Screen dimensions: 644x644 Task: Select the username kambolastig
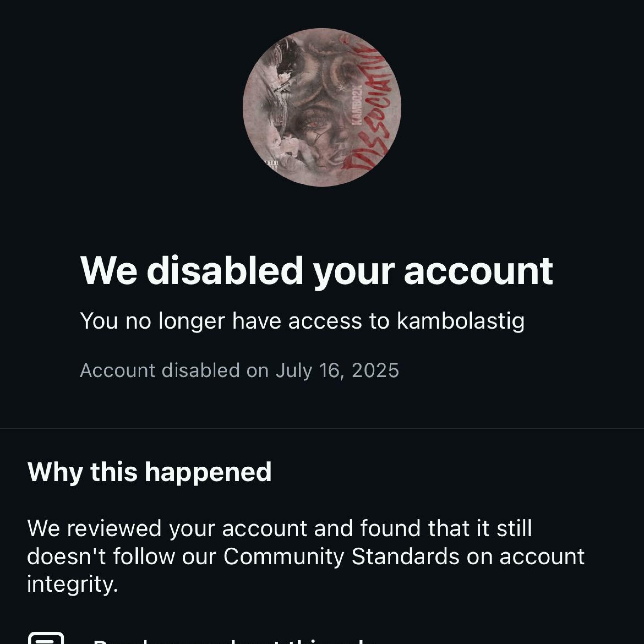coord(460,321)
